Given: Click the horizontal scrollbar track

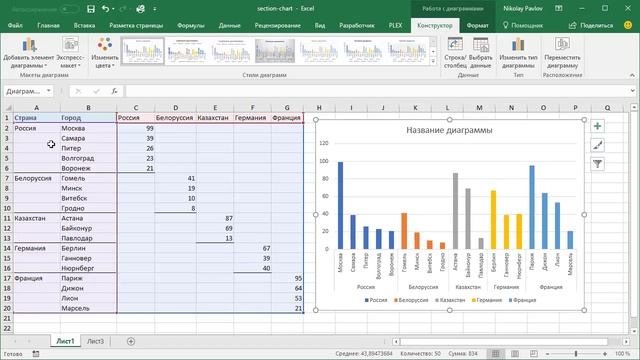Looking at the screenshot, I should coord(510,341).
